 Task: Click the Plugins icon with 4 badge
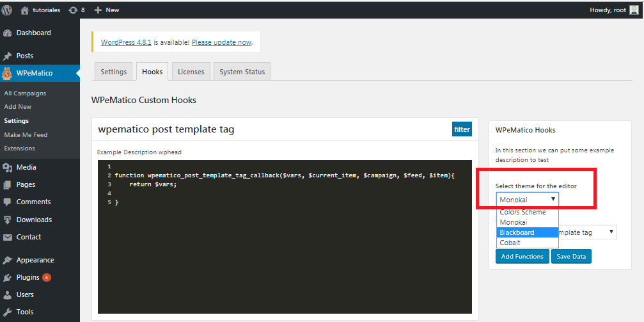(x=7, y=278)
